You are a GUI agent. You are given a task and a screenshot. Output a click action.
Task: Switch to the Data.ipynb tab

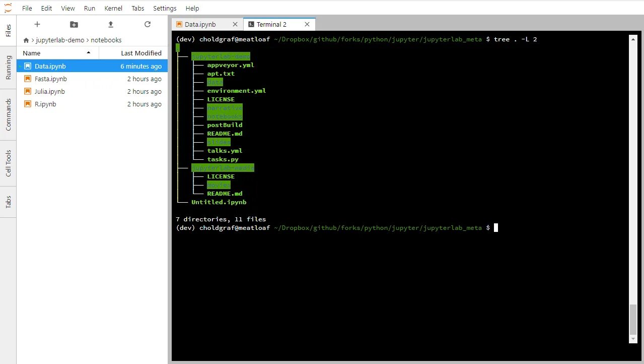(207, 24)
